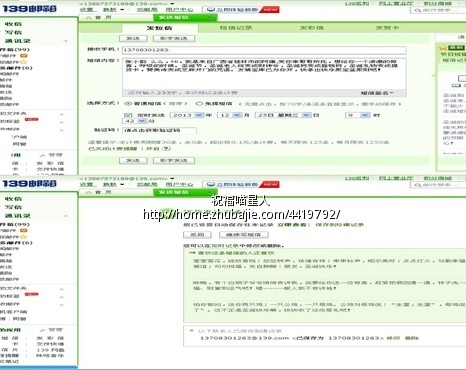
Task: Toggle the 定时发送 scheduled-send checkbox
Action: click(x=128, y=115)
